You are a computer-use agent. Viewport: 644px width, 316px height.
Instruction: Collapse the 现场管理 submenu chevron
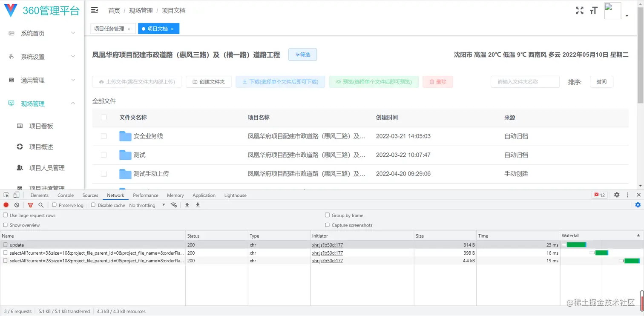73,103
